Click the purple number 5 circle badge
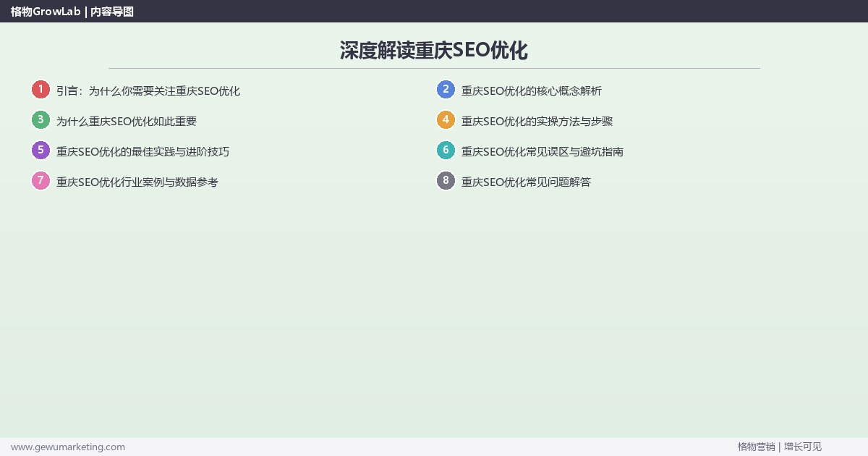 coord(41,151)
